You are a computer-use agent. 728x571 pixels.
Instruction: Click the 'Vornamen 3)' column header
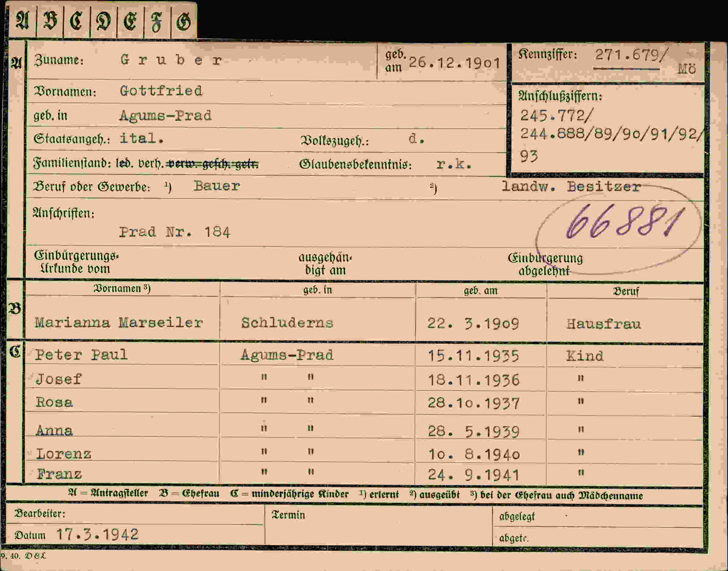(x=122, y=289)
